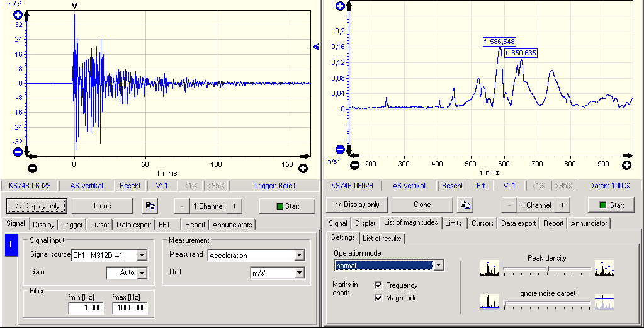This screenshot has width=644, height=328.
Task: Click the minus icon at left end of frequency axis
Action: click(354, 165)
